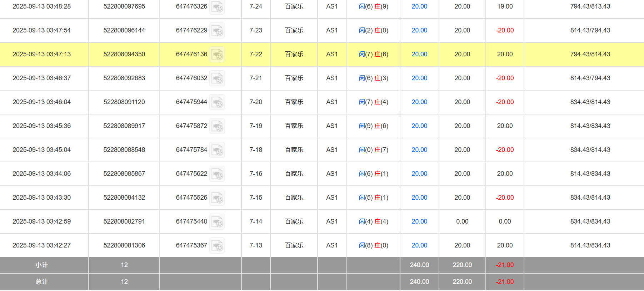
Task: Open bet amount 20.00 link for order 522808097695
Action: tap(419, 6)
